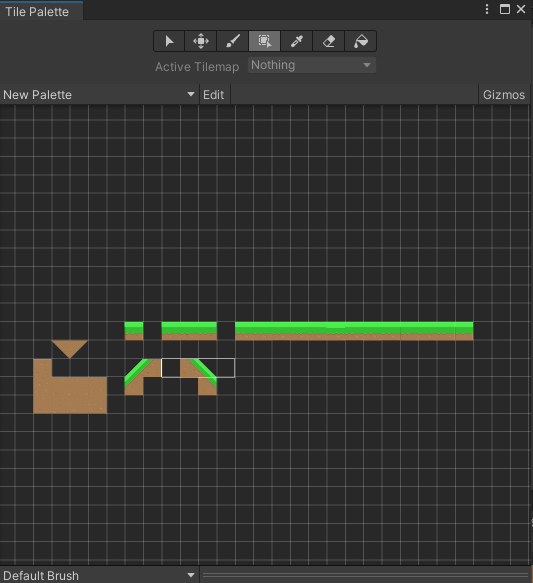Open the Active Tilemap dropdown
This screenshot has height=583, width=533.
pos(312,65)
